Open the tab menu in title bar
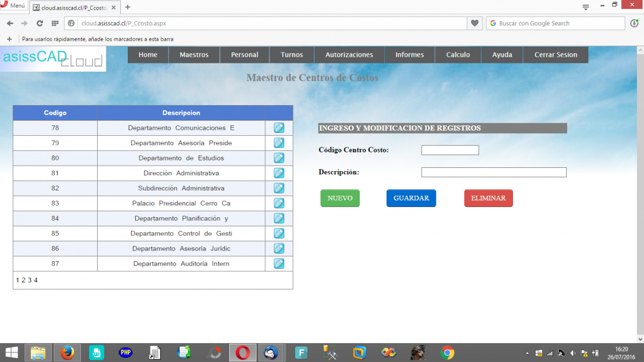 point(586,7)
